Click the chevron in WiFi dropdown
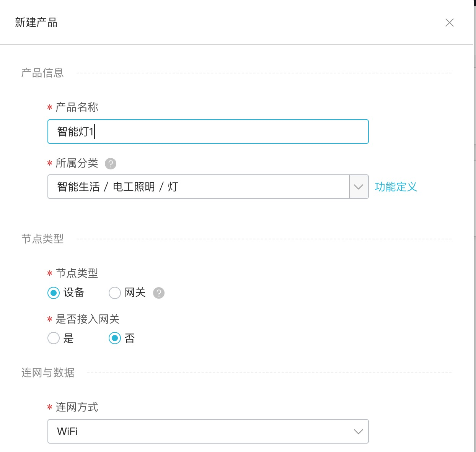The width and height of the screenshot is (476, 452). pos(359,431)
